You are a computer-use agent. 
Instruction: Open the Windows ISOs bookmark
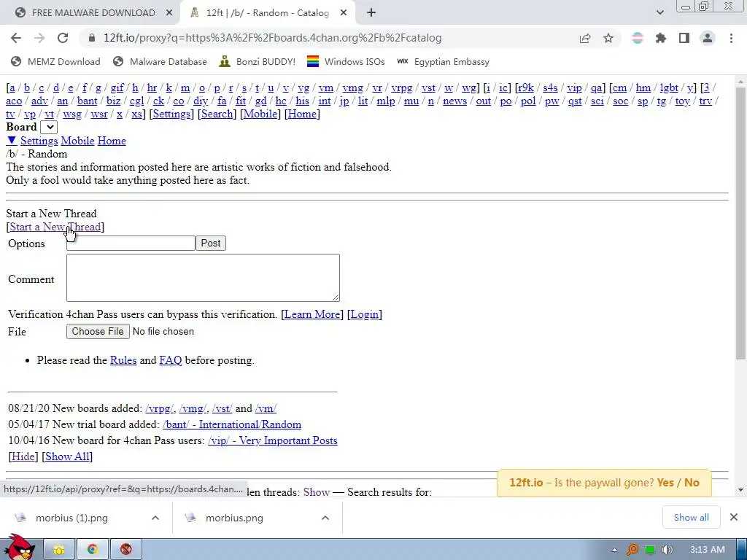click(346, 61)
